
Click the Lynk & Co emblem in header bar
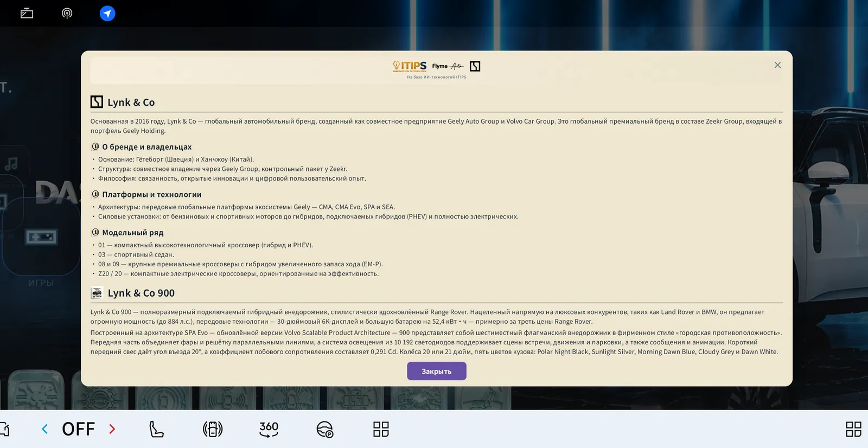click(x=475, y=66)
